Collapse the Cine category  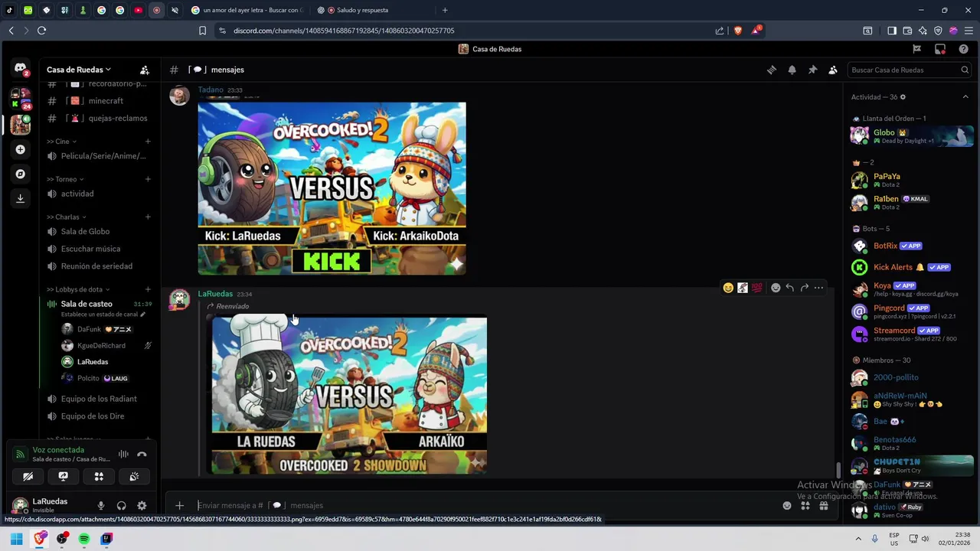coord(61,142)
